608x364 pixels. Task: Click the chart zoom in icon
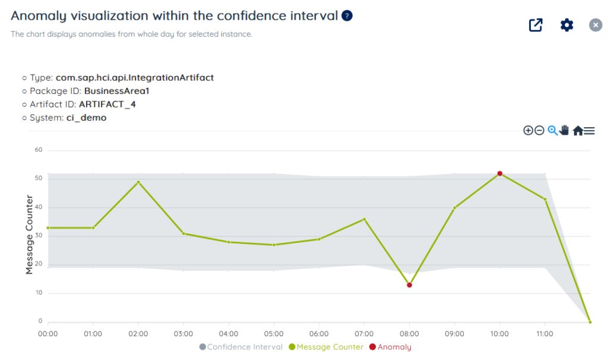pyautogui.click(x=528, y=131)
